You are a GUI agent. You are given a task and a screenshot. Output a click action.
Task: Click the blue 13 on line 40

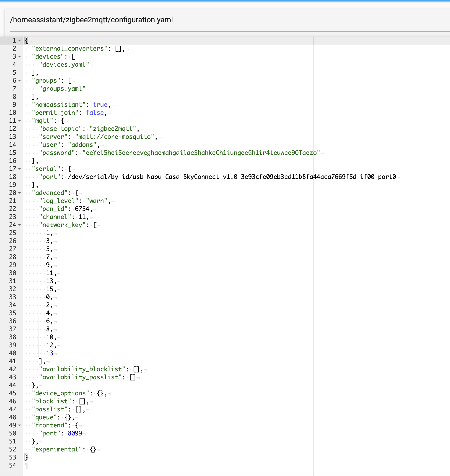(50, 353)
